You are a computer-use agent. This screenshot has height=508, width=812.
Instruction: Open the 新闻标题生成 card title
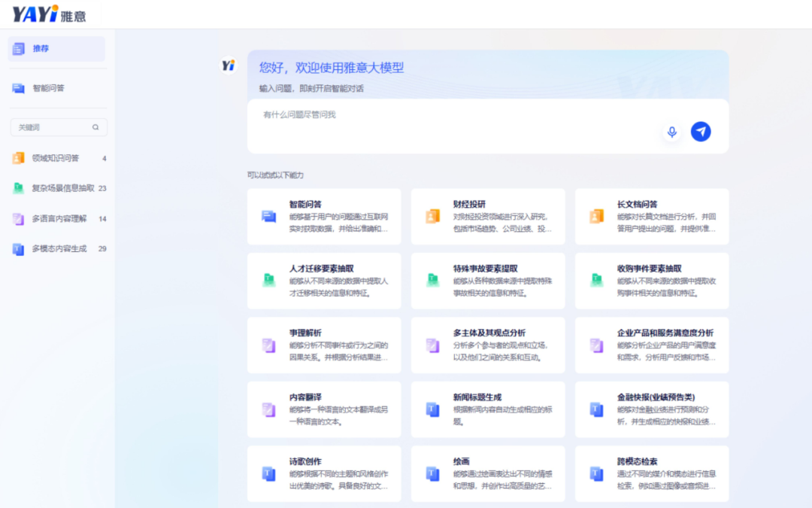477,397
